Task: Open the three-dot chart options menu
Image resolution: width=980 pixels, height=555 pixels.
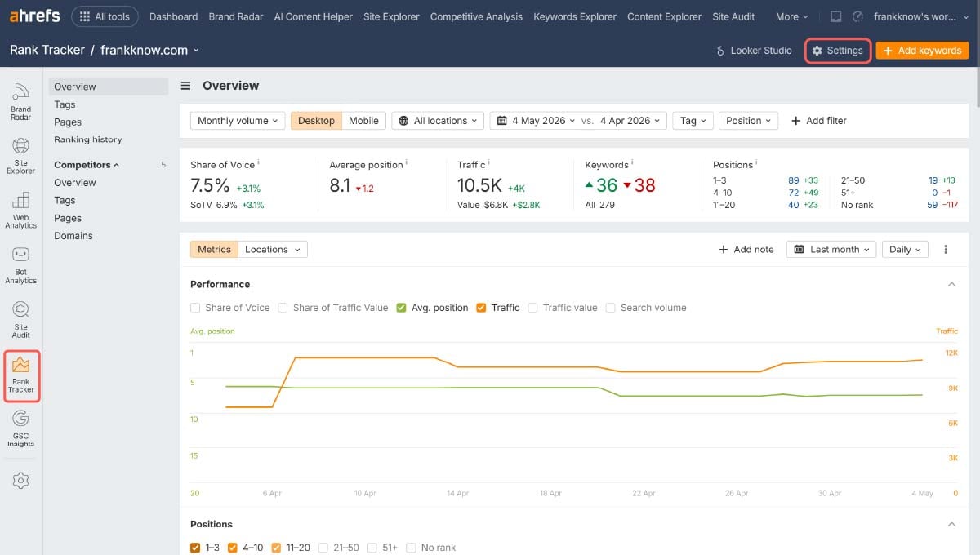Action: click(x=946, y=250)
